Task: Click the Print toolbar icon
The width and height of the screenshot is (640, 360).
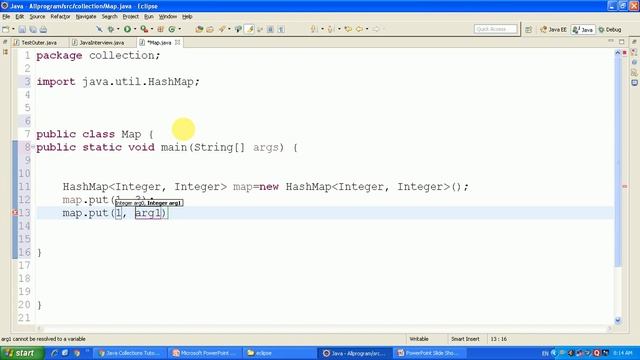Action: pyautogui.click(x=43, y=29)
